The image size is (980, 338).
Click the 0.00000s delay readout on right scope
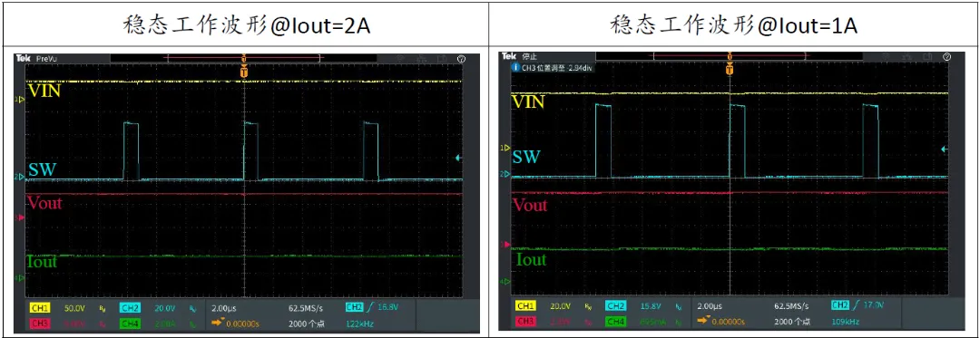pos(728,321)
